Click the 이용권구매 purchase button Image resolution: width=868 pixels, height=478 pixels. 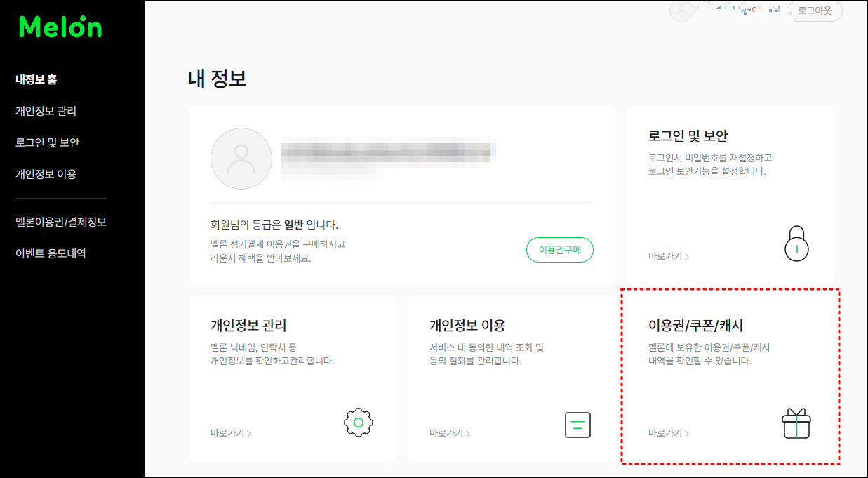[x=559, y=249]
